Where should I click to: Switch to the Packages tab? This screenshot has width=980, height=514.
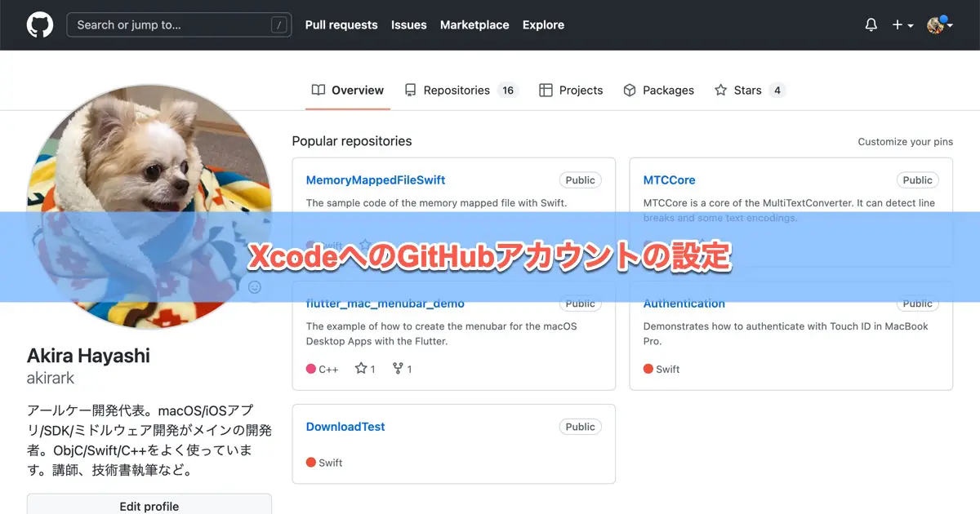click(x=658, y=91)
